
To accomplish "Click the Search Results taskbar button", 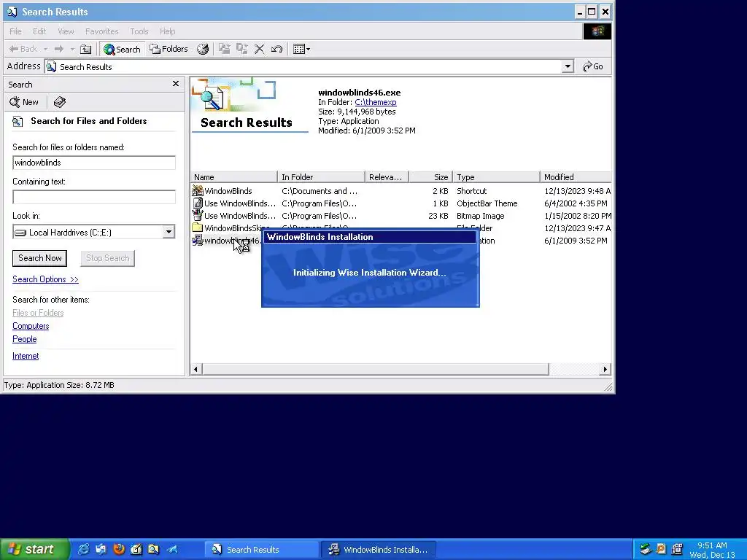I will point(262,550).
